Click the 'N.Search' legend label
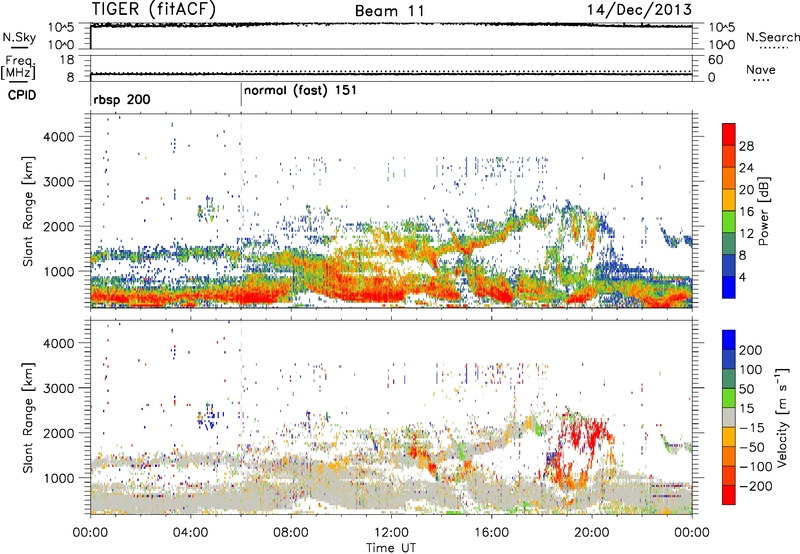800x554 pixels. click(x=772, y=37)
